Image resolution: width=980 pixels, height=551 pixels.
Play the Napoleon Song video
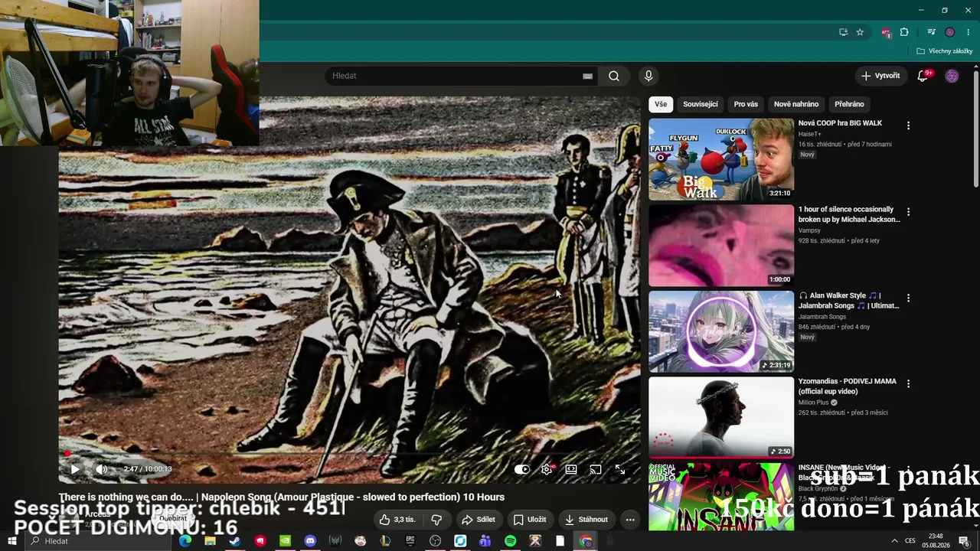click(x=75, y=469)
